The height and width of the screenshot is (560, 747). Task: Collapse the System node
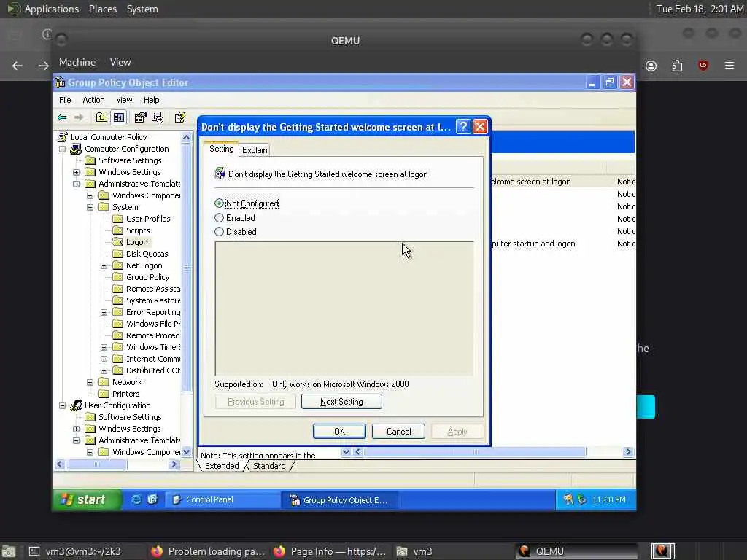90,207
